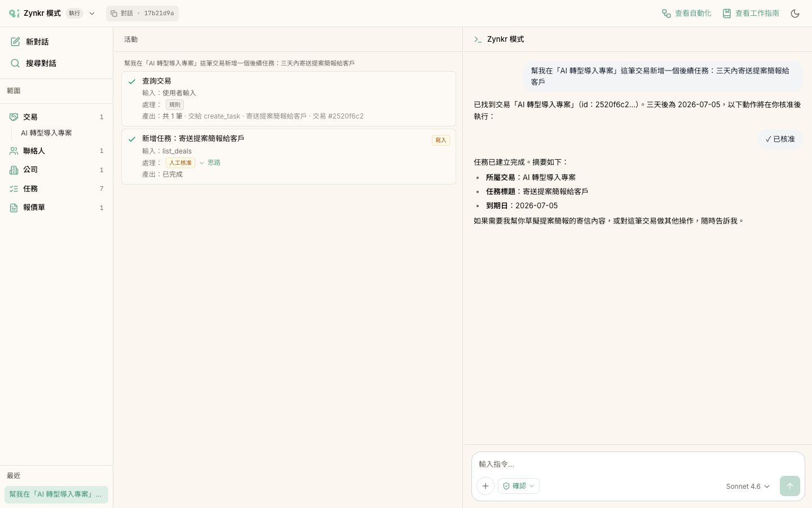
Task: Select AI 轉型導入專案 under 交易
Action: pos(46,133)
